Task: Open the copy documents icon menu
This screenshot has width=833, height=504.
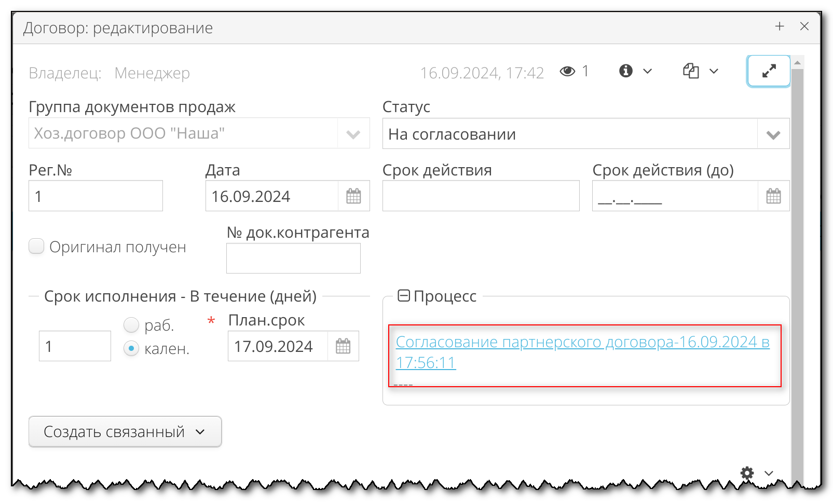Action: [700, 71]
